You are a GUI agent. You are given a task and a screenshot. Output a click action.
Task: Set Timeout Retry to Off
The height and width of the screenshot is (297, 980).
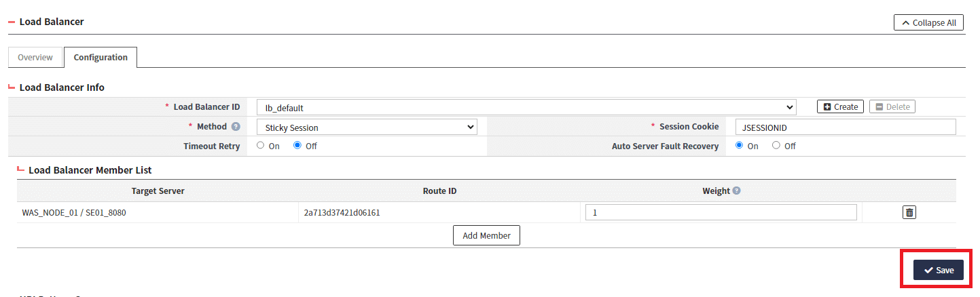pyautogui.click(x=297, y=146)
